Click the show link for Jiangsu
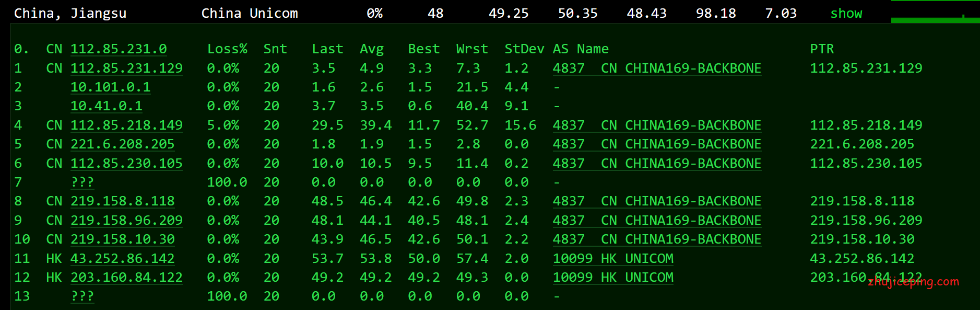 pyautogui.click(x=846, y=13)
